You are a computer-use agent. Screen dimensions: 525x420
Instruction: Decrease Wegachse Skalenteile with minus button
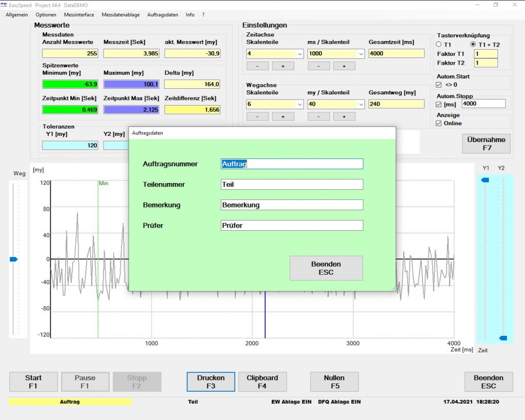257,117
